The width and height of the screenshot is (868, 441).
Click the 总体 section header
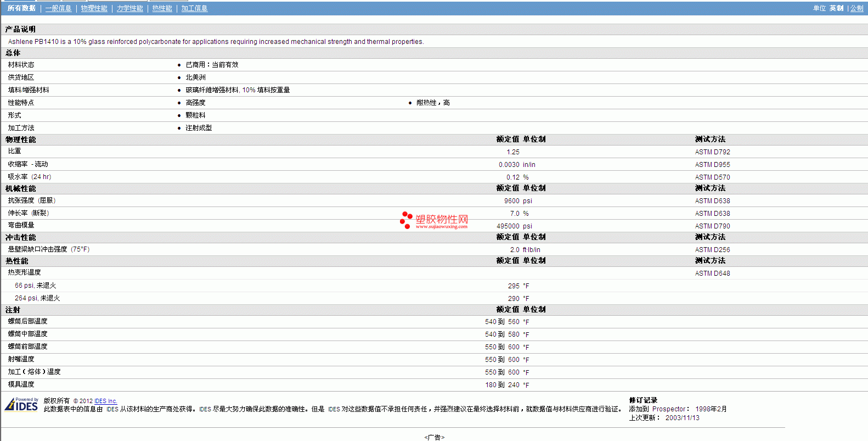coord(13,53)
